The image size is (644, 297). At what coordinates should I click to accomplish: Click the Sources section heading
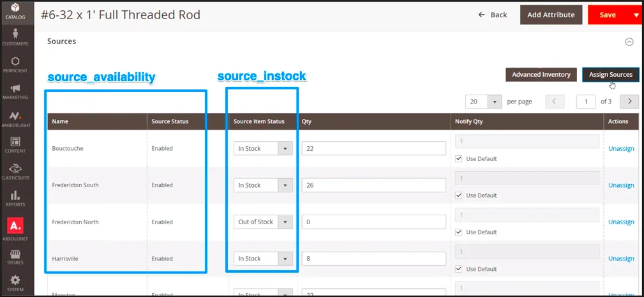point(62,42)
